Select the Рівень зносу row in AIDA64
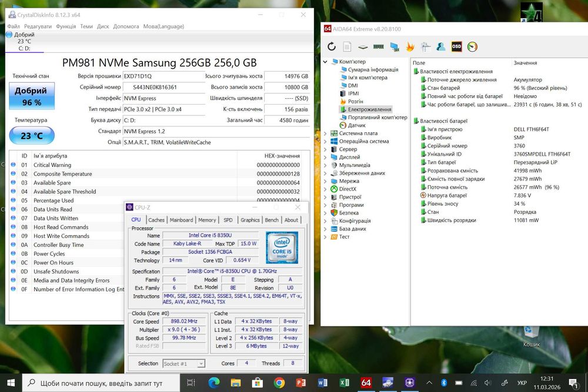Viewport: 588px width, 392px height. click(500, 203)
